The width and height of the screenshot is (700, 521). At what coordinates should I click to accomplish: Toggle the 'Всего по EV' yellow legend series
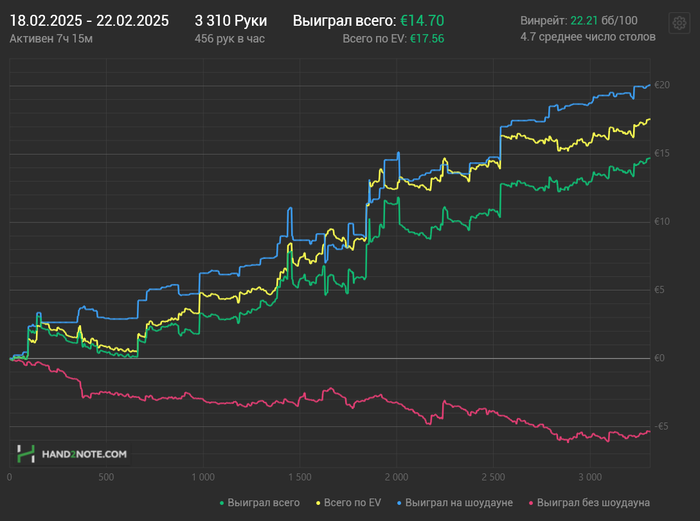coord(349,503)
